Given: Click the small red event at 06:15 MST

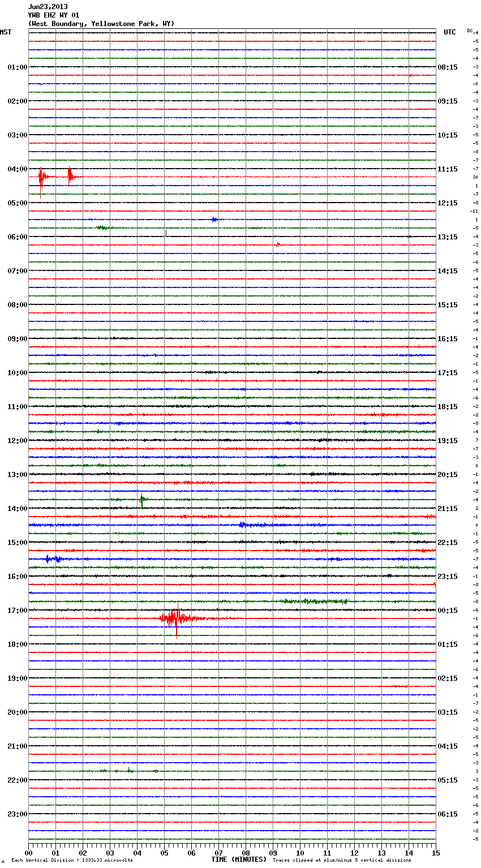Looking at the screenshot, I should coord(278,245).
